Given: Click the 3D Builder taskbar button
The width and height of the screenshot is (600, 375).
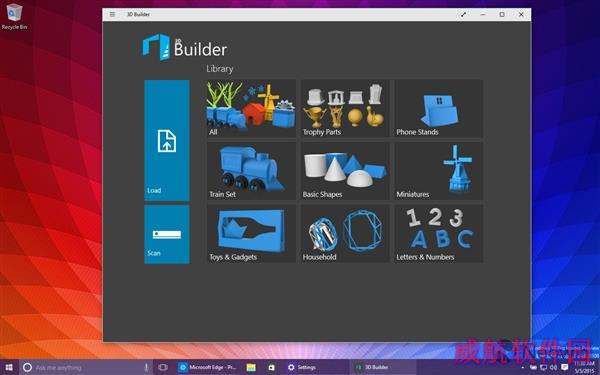Looking at the screenshot, I should 383,368.
